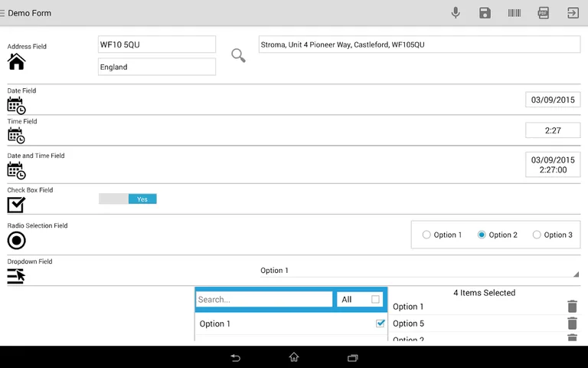Click the Search... box in multi-select
The image size is (588, 368).
(x=264, y=299)
